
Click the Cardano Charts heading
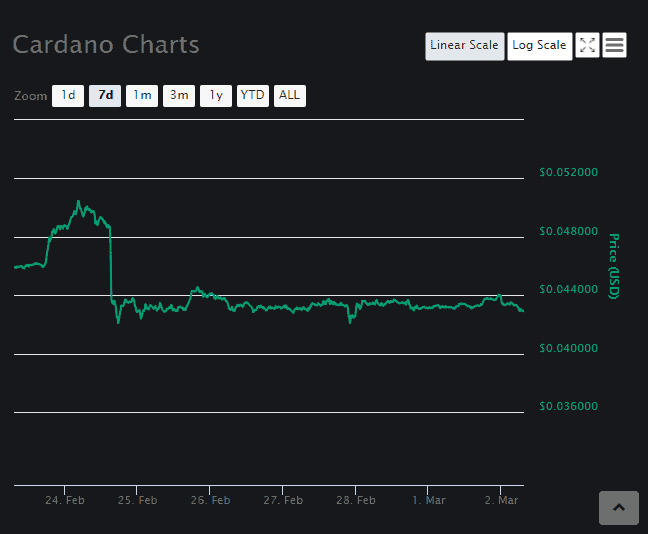pos(106,44)
